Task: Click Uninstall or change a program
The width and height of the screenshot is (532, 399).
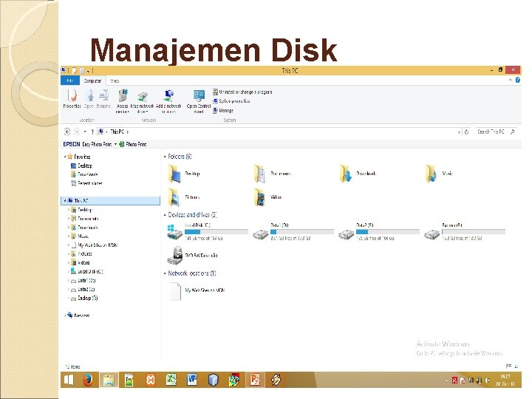Action: [x=242, y=92]
